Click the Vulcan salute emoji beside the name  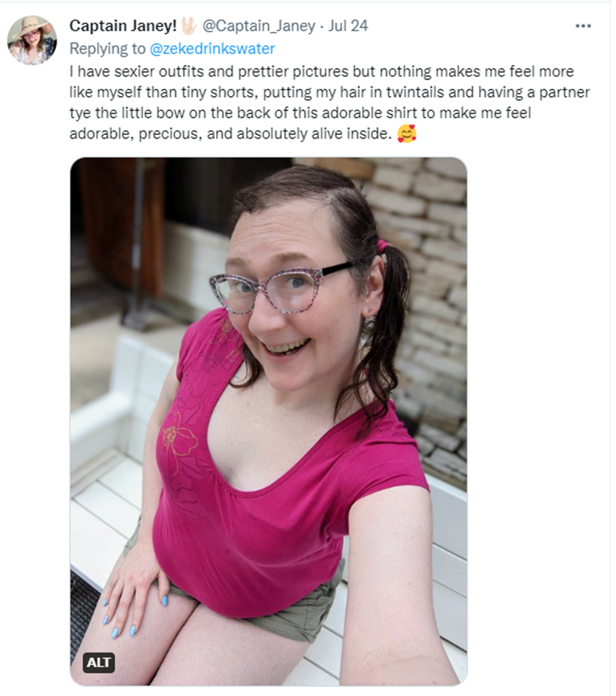189,27
